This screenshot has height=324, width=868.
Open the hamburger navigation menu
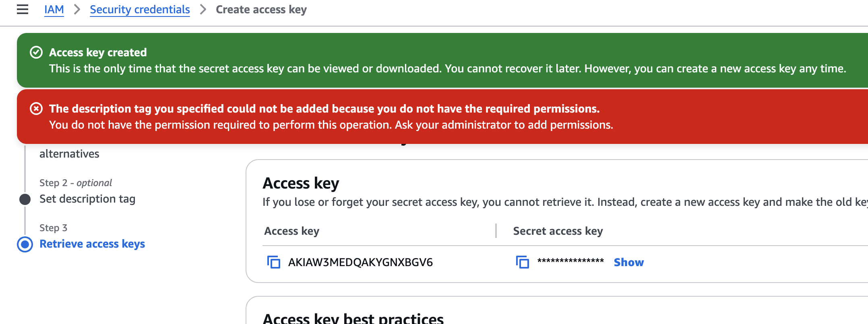(x=23, y=9)
